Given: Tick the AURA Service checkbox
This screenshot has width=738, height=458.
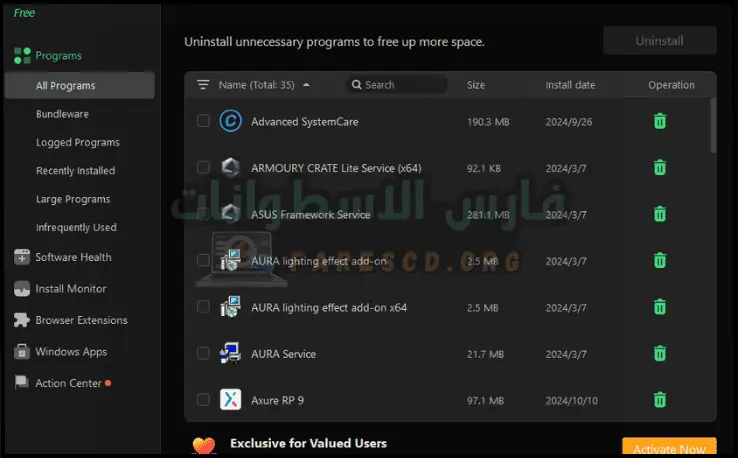Looking at the screenshot, I should 203,353.
